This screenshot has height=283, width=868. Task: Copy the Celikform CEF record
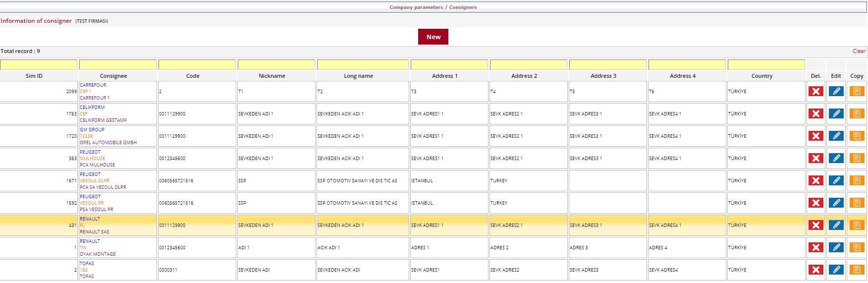(x=857, y=113)
